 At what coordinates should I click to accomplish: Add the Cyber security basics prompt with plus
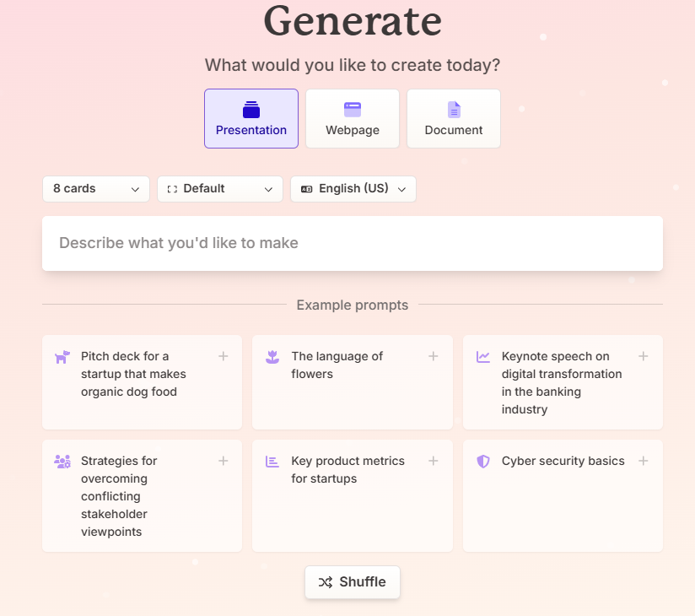click(x=643, y=461)
